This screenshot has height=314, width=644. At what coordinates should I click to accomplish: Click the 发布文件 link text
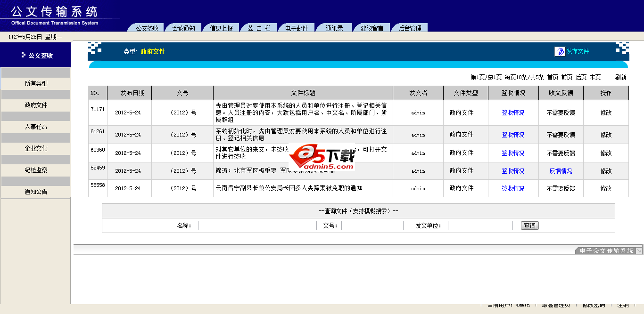click(578, 51)
